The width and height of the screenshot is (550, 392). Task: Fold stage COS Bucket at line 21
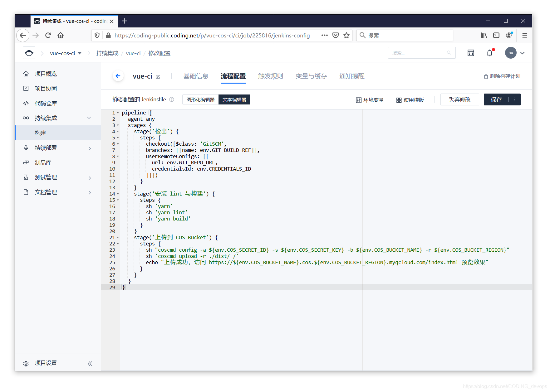(118, 237)
